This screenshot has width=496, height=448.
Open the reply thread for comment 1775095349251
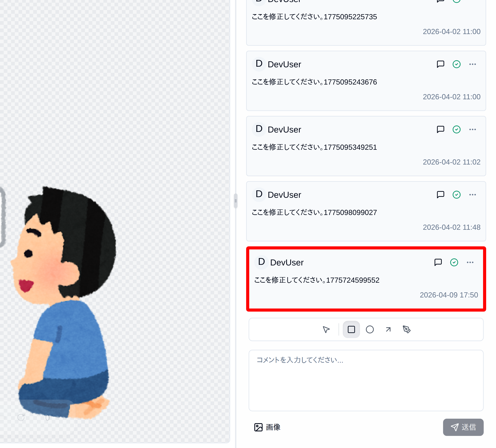pos(440,129)
